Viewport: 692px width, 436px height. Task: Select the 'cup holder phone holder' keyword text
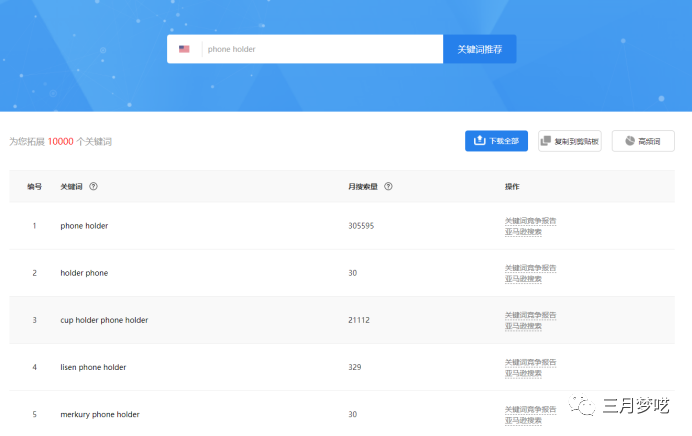104,320
